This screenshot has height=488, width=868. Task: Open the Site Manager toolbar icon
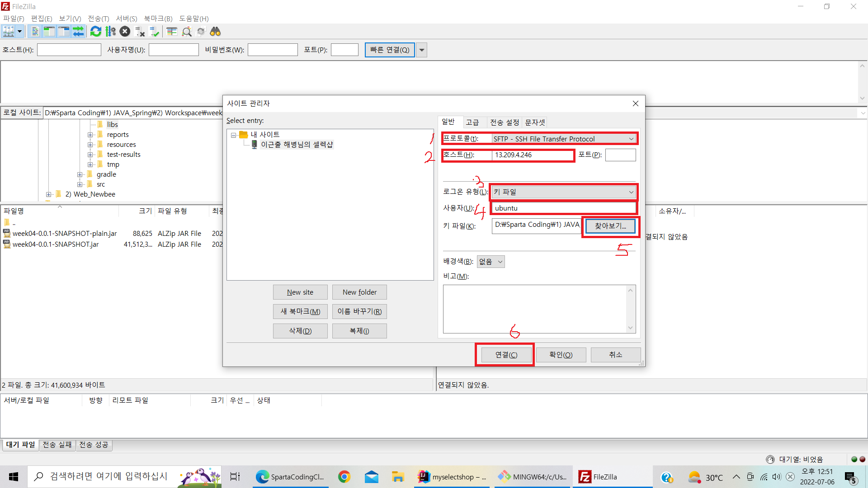coord(9,31)
